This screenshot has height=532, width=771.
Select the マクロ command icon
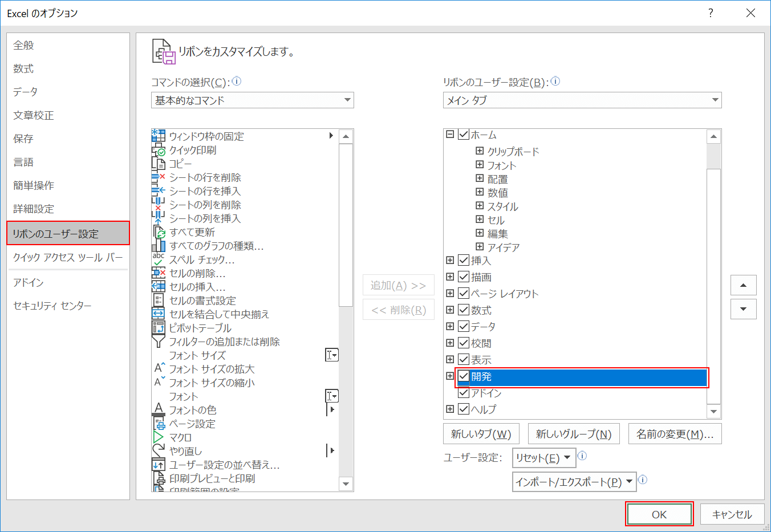pos(158,437)
